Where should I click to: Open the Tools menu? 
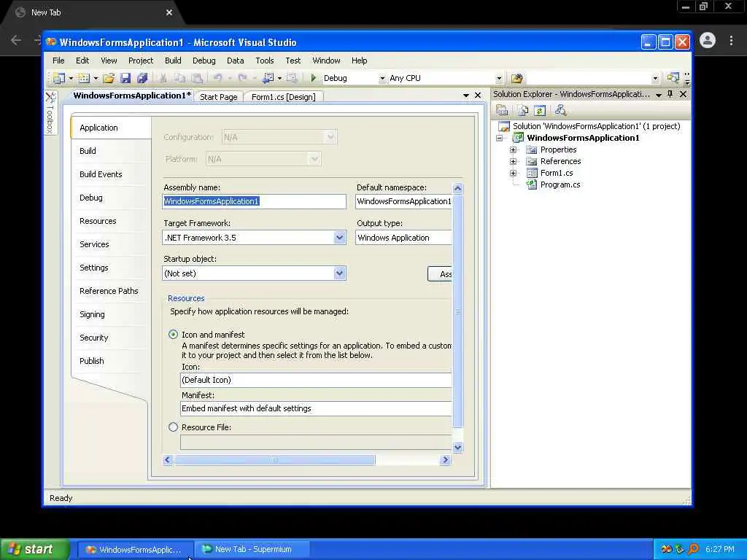tap(264, 61)
